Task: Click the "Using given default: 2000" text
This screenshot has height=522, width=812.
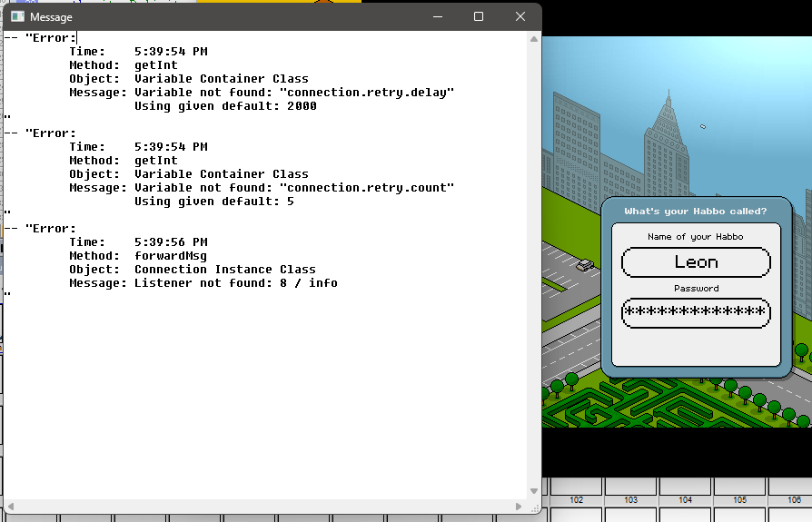Action: tap(225, 106)
